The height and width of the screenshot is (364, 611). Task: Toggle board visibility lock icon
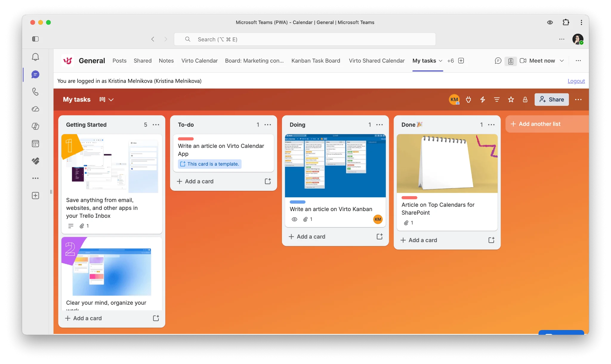pyautogui.click(x=525, y=100)
